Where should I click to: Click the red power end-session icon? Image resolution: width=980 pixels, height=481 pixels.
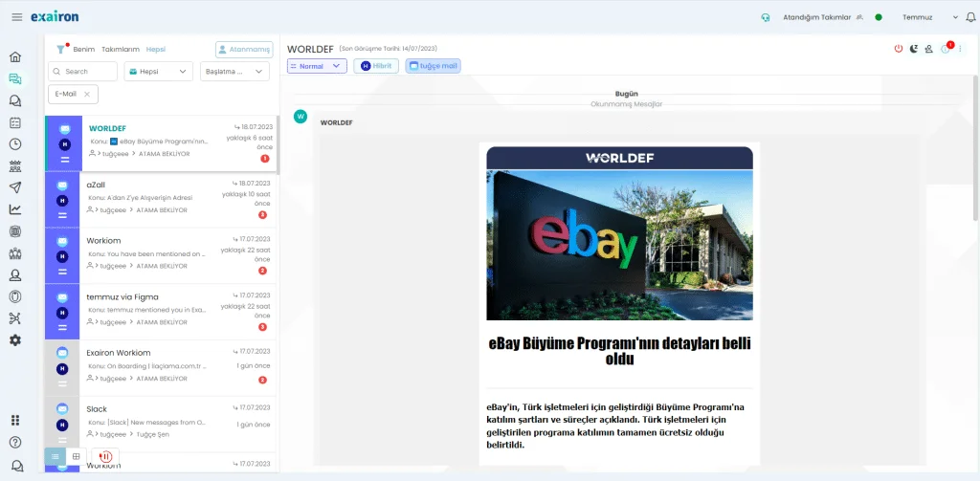899,48
